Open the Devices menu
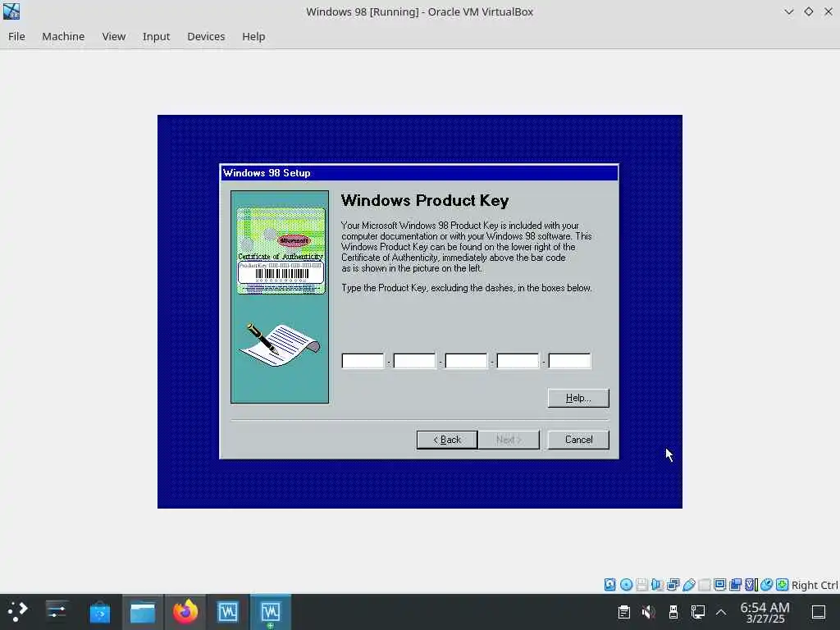Screen dimensions: 840x630 coord(206,36)
